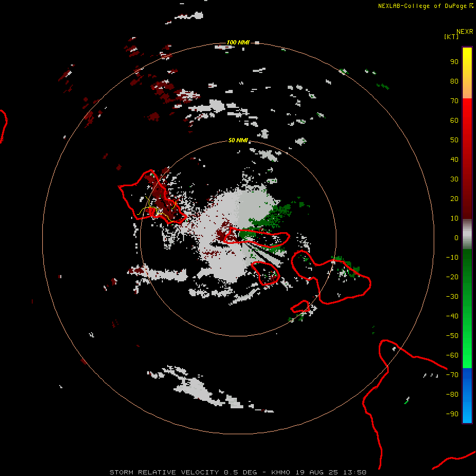Click the -60 scale value

[x=452, y=355]
